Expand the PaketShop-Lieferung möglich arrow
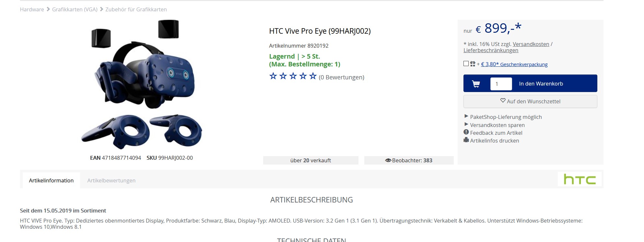 tap(466, 116)
